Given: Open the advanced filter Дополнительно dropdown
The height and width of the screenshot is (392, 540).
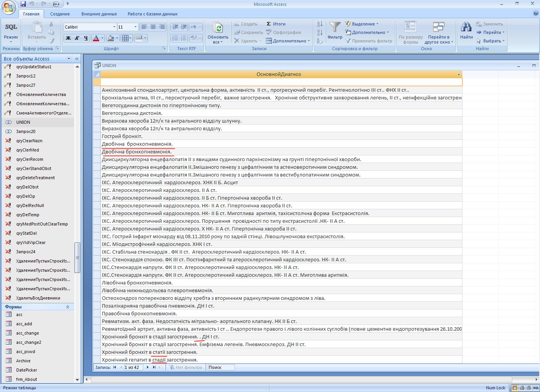Looking at the screenshot, I should pos(367,32).
